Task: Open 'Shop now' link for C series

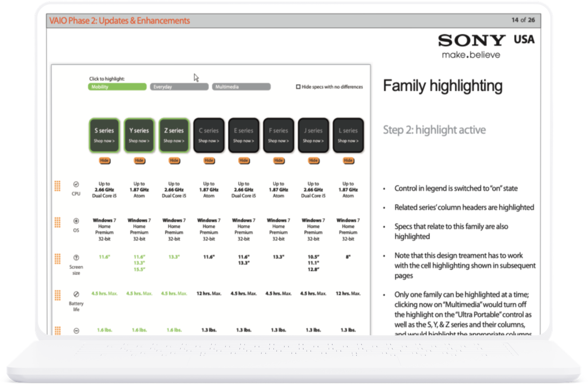Action: pos(209,141)
